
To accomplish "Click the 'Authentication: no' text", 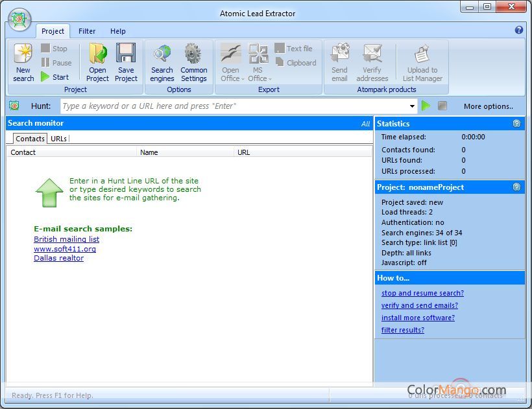I will pyautogui.click(x=413, y=222).
